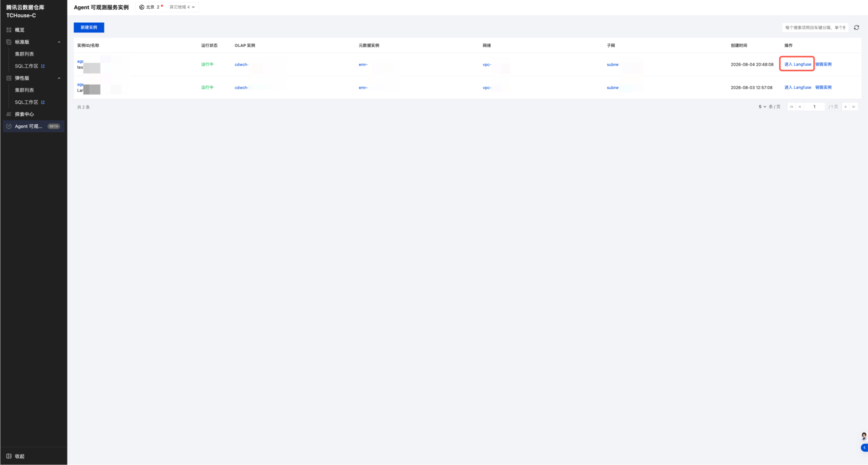Click creation time 2026-08-03 12:57:08
The width and height of the screenshot is (868, 465).
(x=751, y=87)
